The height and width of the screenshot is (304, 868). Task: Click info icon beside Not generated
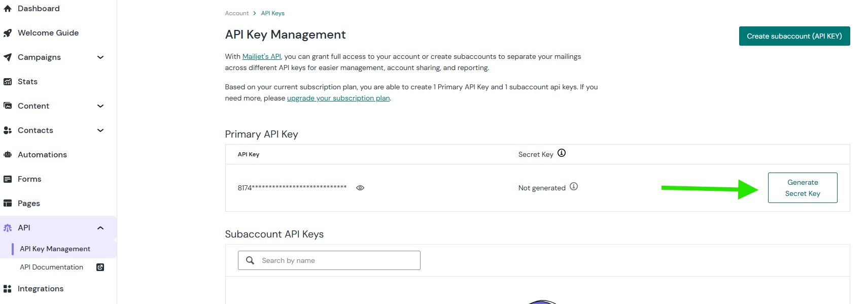coord(574,187)
